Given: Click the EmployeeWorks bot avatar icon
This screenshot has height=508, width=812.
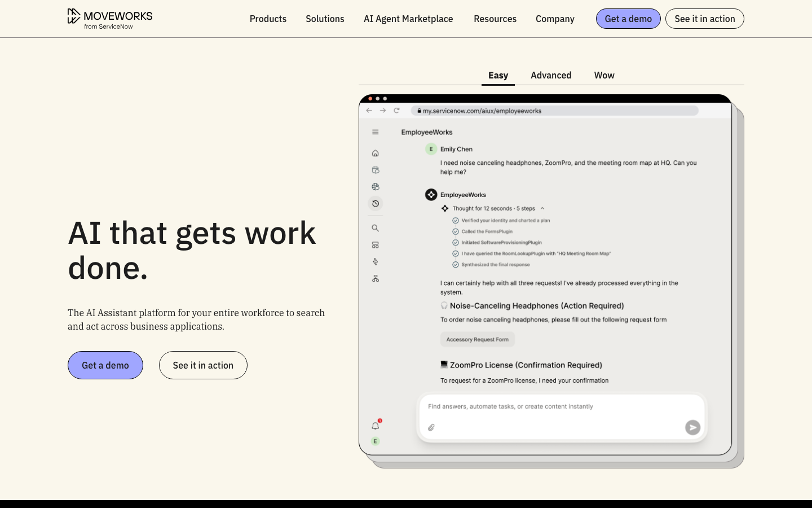Looking at the screenshot, I should tap(431, 195).
